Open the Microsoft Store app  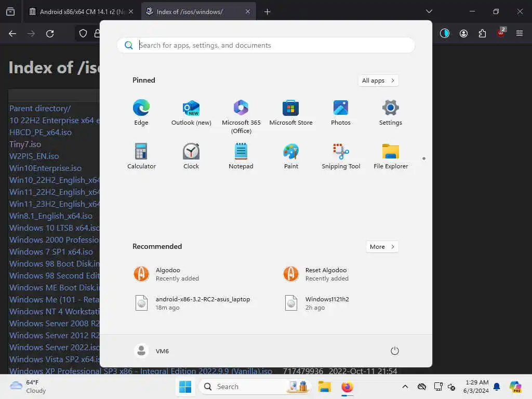[x=291, y=113]
